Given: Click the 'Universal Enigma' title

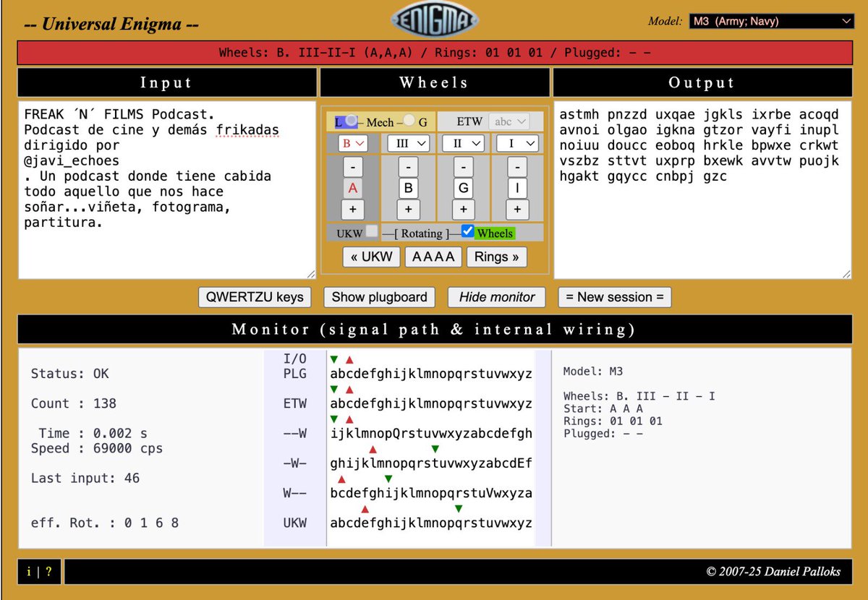Looking at the screenshot, I should click(x=111, y=23).
